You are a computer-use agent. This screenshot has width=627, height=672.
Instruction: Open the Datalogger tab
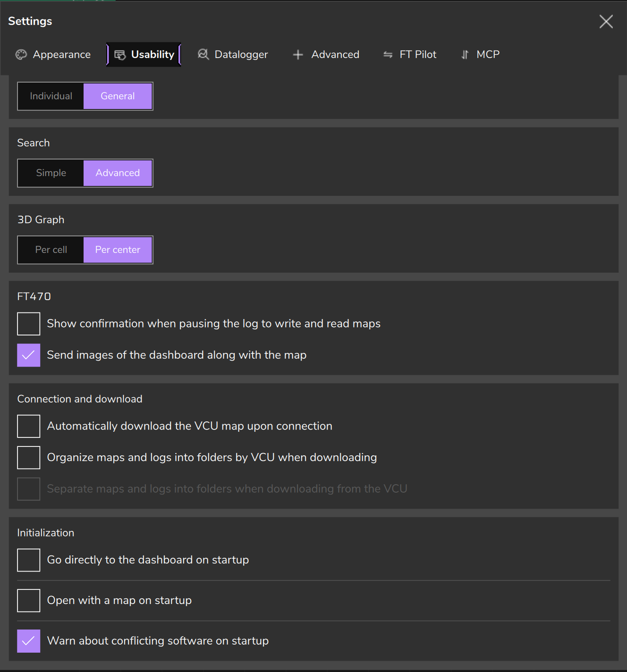click(x=233, y=55)
